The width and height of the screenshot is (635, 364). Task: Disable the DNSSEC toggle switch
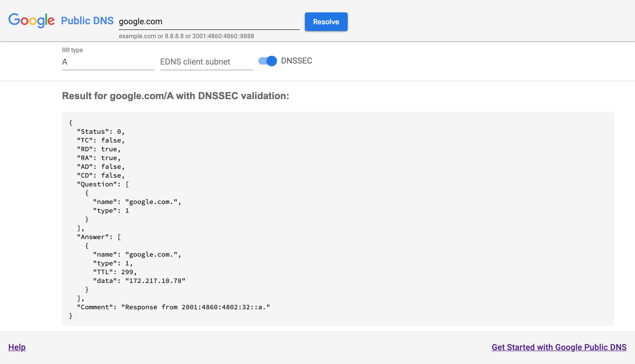pyautogui.click(x=267, y=61)
